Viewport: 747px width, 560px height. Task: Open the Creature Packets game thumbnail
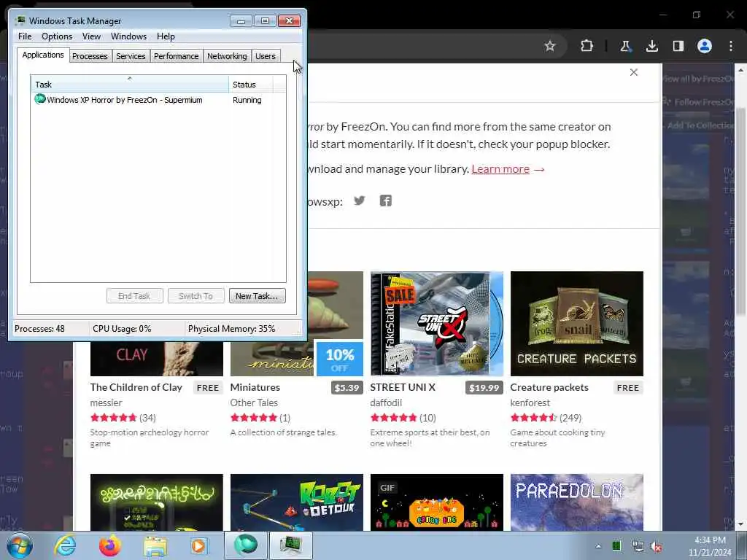point(576,323)
